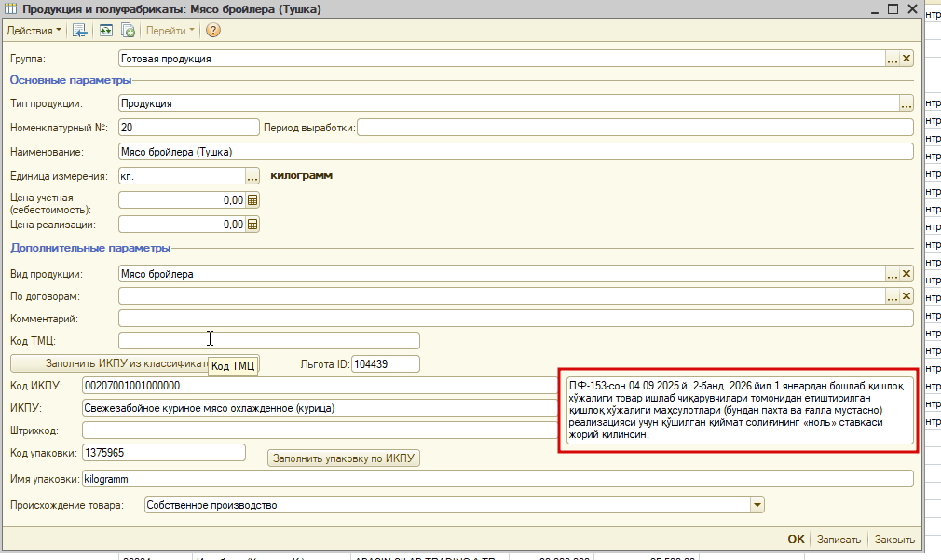
Task: Clear the Вид продукции field
Action: point(907,274)
